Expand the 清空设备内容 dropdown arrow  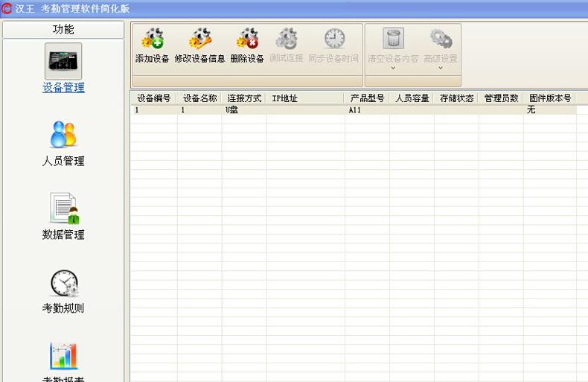[x=393, y=69]
